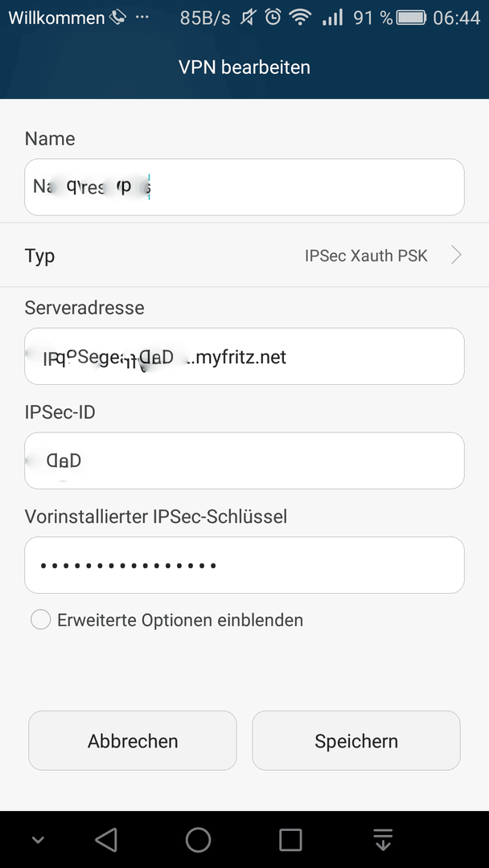Image resolution: width=489 pixels, height=868 pixels.
Task: Tap the Typ row label
Action: pyautogui.click(x=39, y=256)
